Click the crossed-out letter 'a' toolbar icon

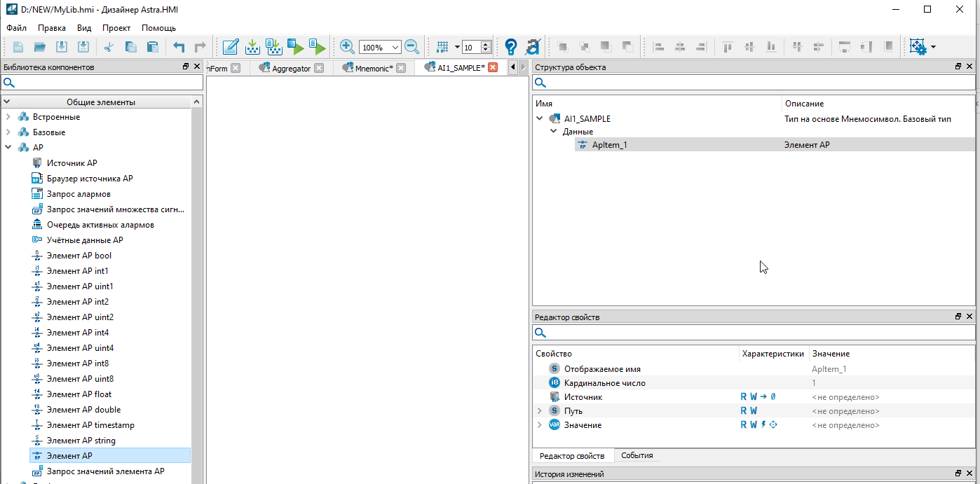click(x=532, y=47)
